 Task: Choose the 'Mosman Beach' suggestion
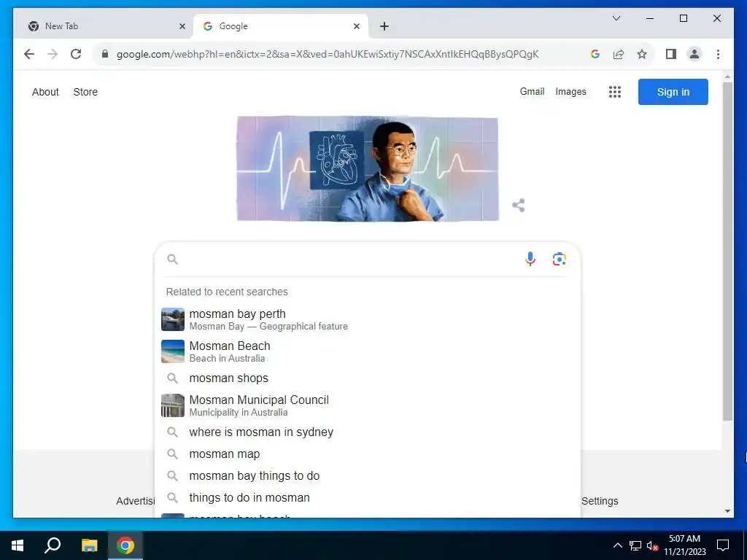tap(367, 351)
